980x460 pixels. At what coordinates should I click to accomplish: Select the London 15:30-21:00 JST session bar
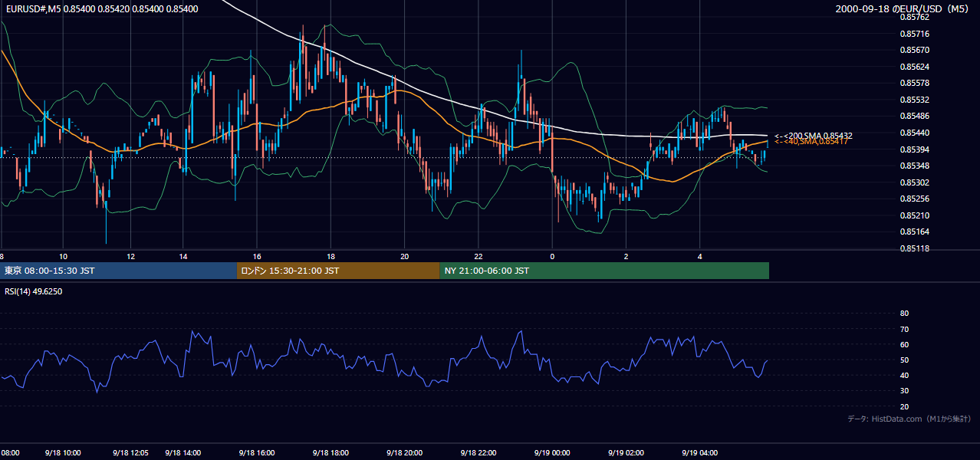coord(338,271)
